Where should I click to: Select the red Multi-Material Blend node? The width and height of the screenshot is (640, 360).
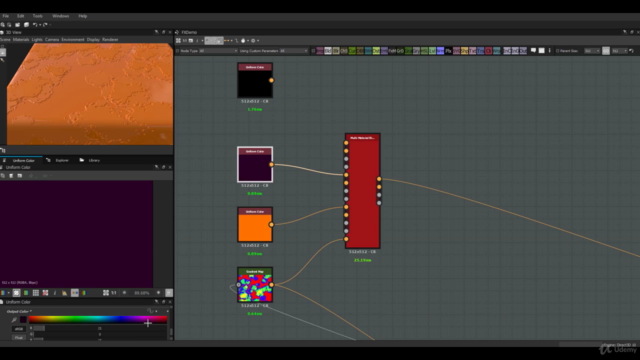point(362,191)
